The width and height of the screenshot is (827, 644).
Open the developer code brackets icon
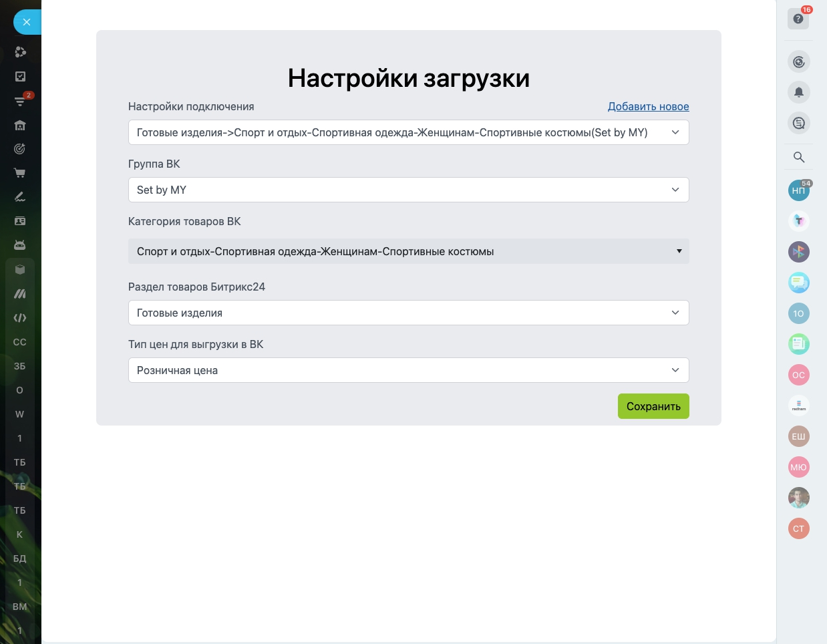[20, 318]
